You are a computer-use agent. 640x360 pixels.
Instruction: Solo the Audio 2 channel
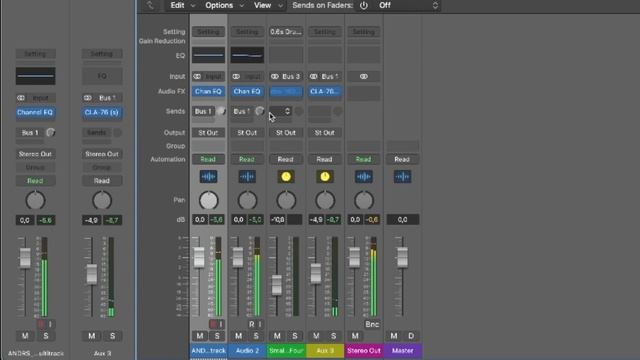(256, 336)
